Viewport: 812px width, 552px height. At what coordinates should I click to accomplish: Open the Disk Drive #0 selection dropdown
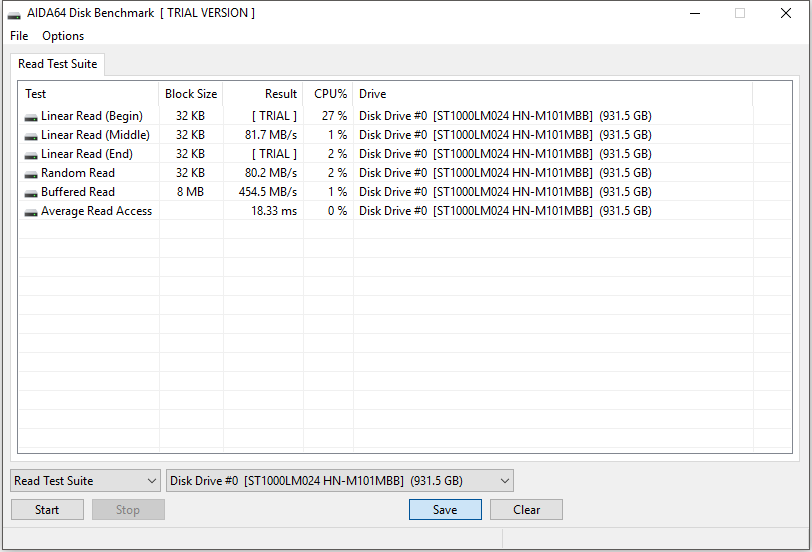click(340, 481)
